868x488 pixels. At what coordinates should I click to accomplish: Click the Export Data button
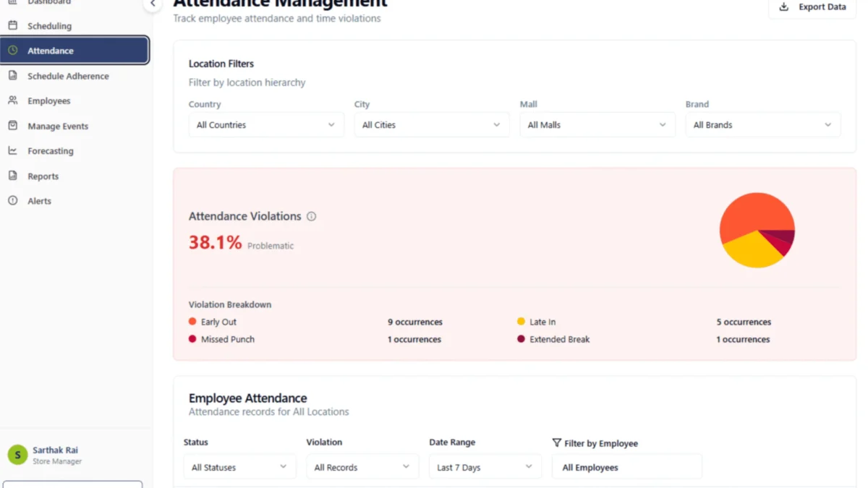813,7
